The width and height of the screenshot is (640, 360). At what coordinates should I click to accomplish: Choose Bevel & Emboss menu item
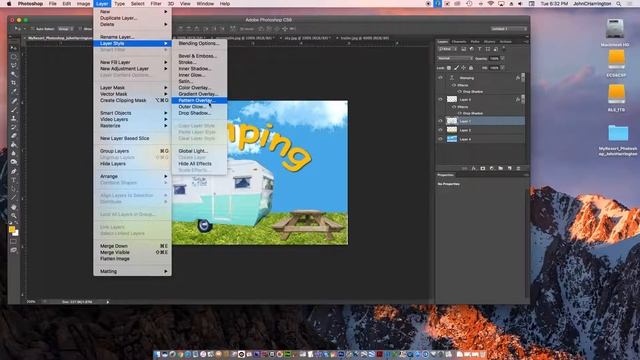(199, 56)
